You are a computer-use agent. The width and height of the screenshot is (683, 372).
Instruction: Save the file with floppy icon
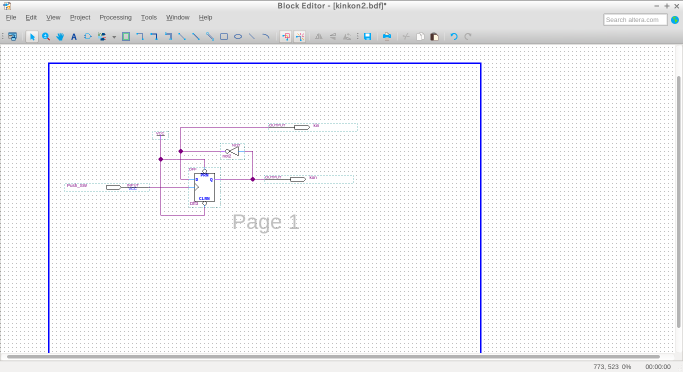(x=368, y=37)
